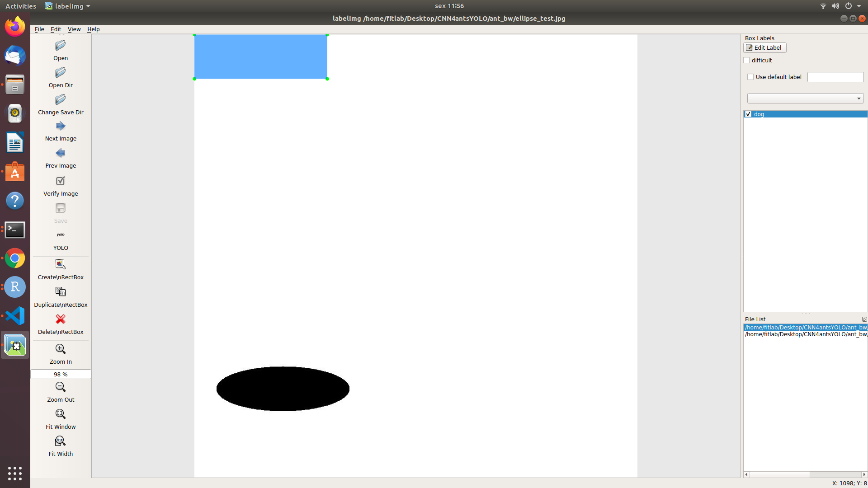The height and width of the screenshot is (488, 868).
Task: Enable Use default label
Action: pyautogui.click(x=750, y=77)
